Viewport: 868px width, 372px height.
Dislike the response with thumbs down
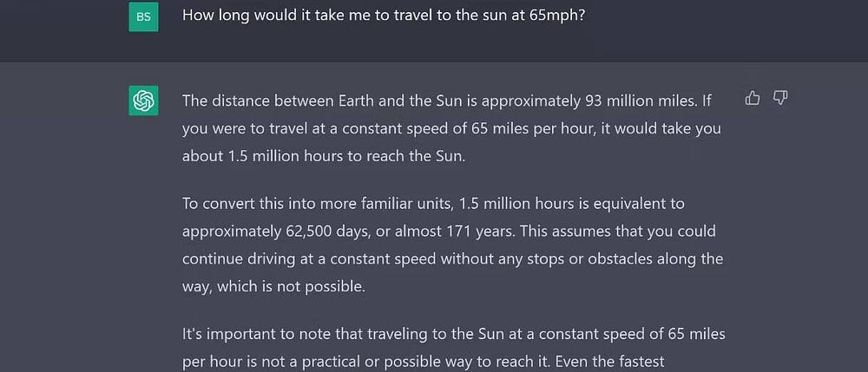[x=779, y=98]
